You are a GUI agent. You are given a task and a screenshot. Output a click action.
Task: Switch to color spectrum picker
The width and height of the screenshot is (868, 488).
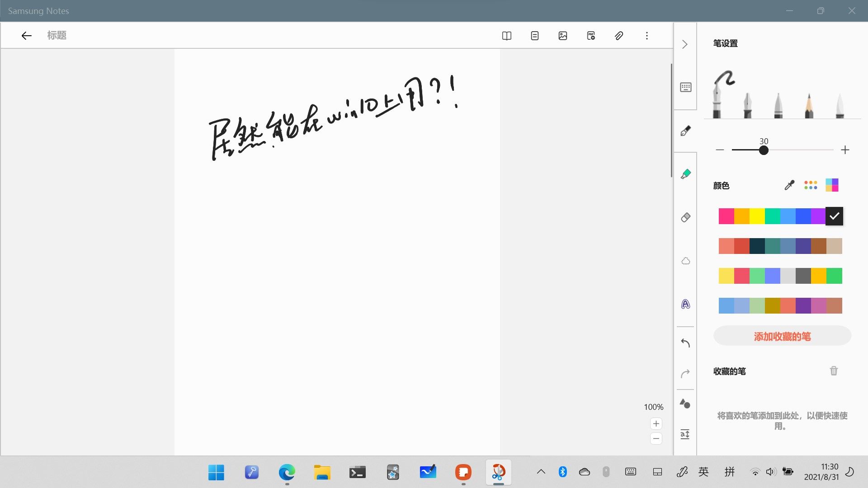831,185
